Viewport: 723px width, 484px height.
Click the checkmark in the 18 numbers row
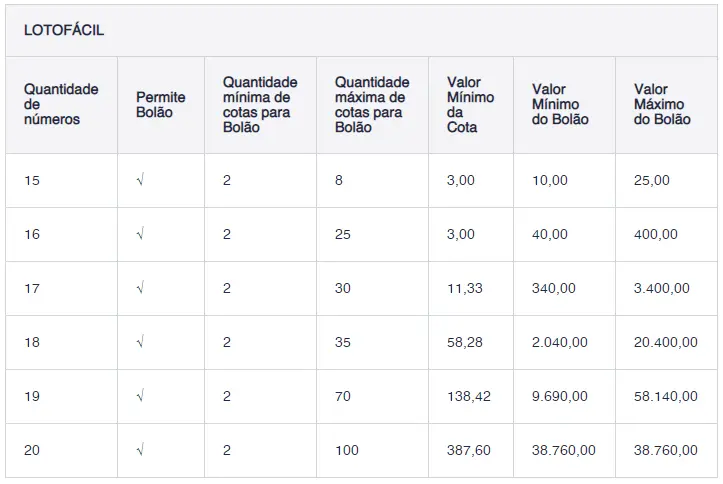(140, 343)
